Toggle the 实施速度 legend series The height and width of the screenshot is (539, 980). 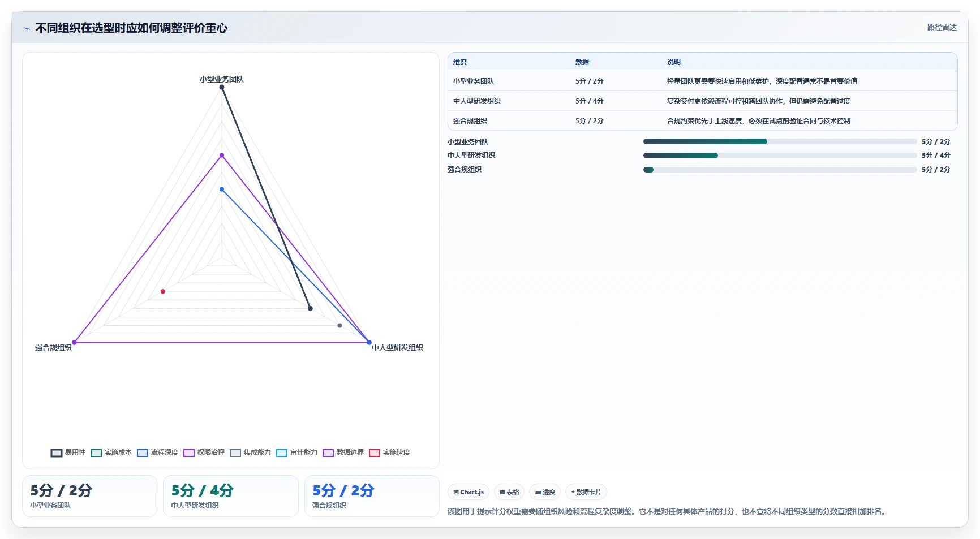click(x=389, y=452)
